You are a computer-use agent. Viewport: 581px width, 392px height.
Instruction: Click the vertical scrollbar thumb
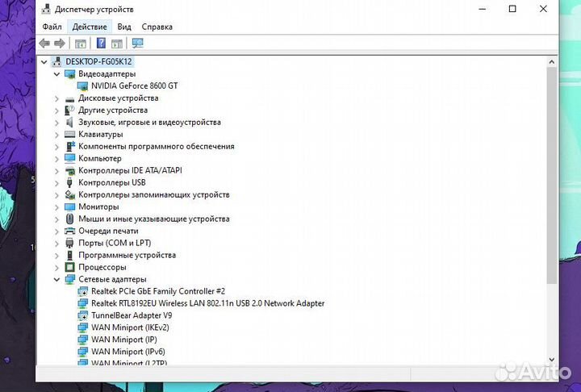(x=552, y=176)
